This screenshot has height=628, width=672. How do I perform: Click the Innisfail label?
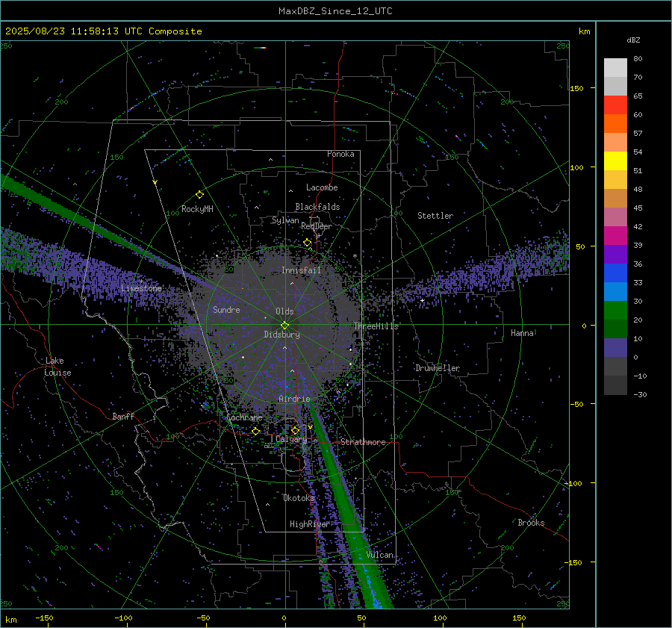(x=302, y=270)
